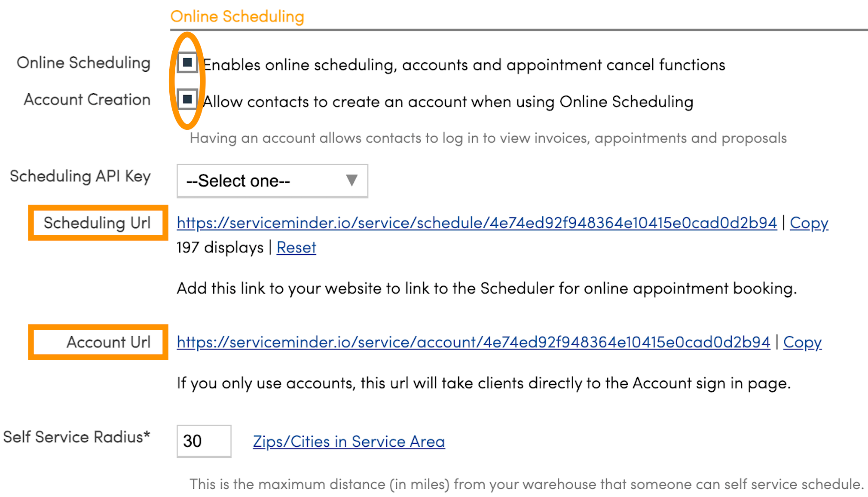The width and height of the screenshot is (868, 497).
Task: Click the Online Scheduling field label
Action: (x=83, y=63)
